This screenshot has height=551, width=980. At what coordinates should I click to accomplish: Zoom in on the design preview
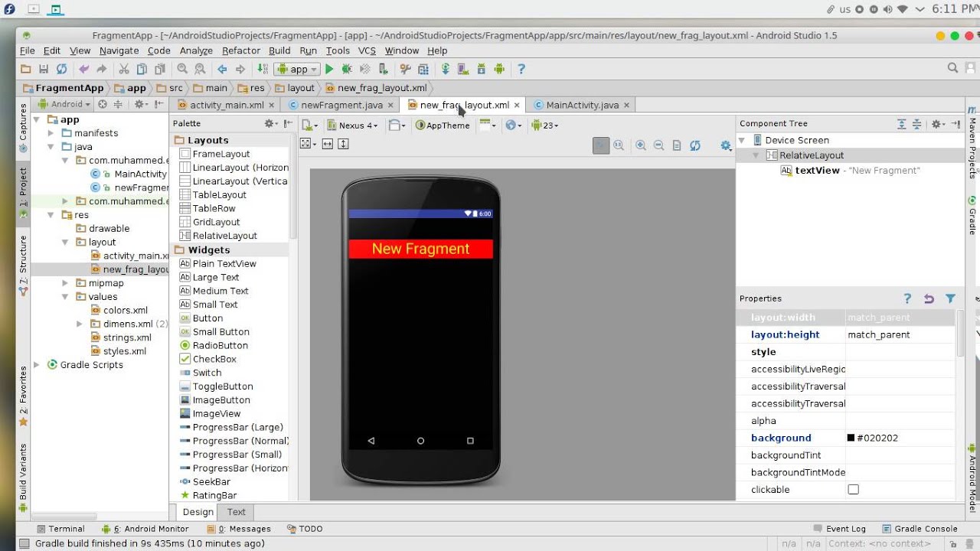pyautogui.click(x=641, y=145)
